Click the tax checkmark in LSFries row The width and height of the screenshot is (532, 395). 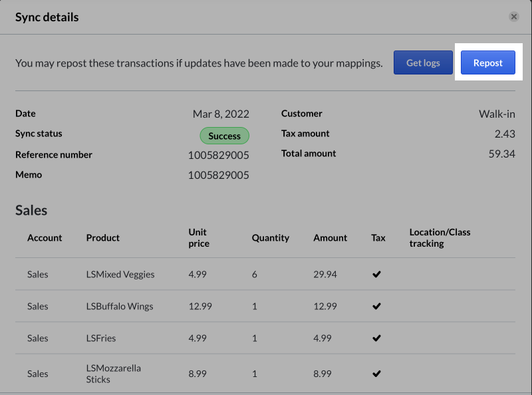pos(377,338)
